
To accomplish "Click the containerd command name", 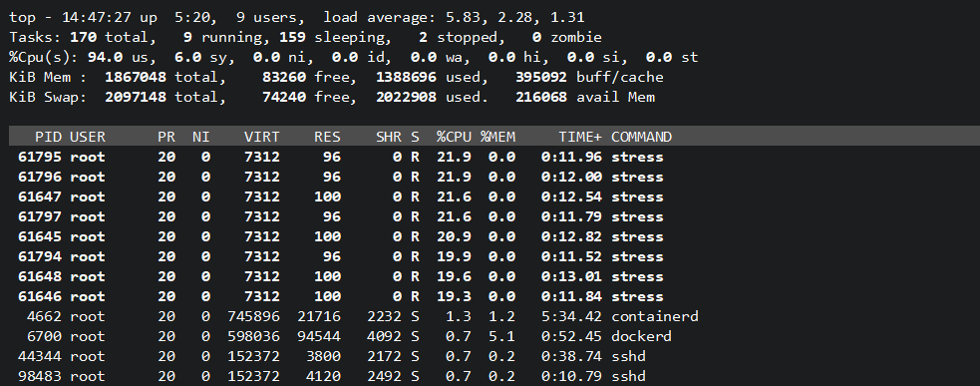I will 654,316.
